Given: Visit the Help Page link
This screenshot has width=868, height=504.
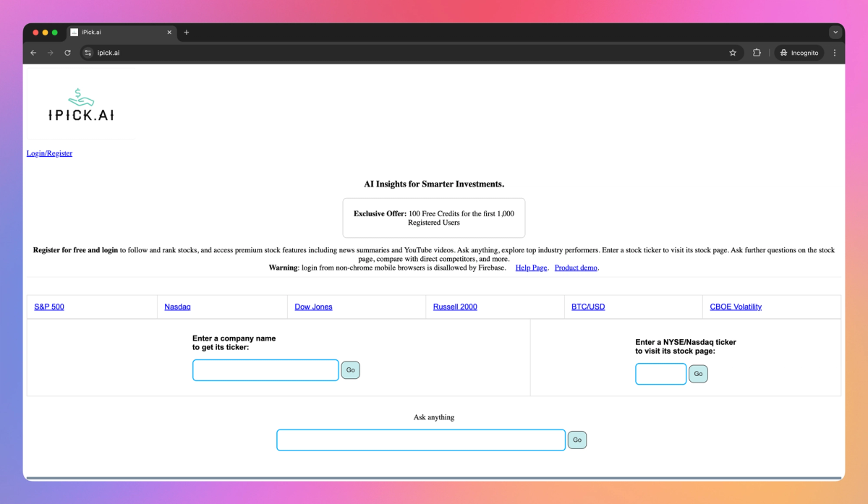Looking at the screenshot, I should pyautogui.click(x=531, y=268).
